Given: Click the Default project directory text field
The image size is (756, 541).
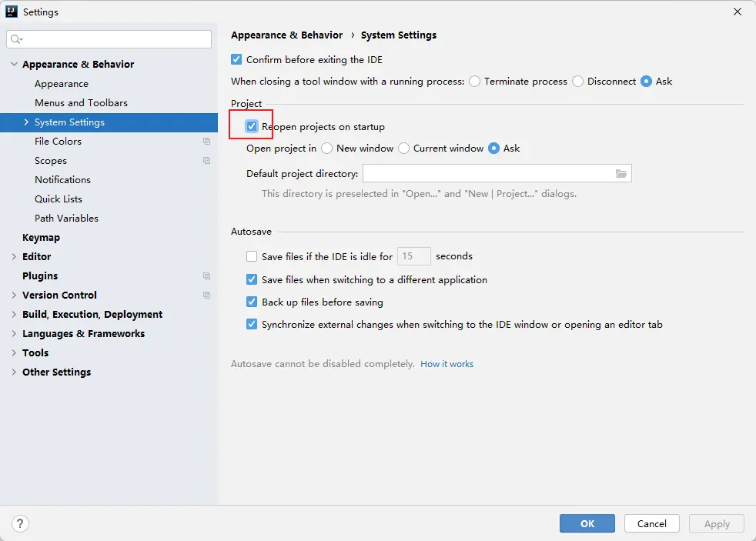Looking at the screenshot, I should coord(487,174).
